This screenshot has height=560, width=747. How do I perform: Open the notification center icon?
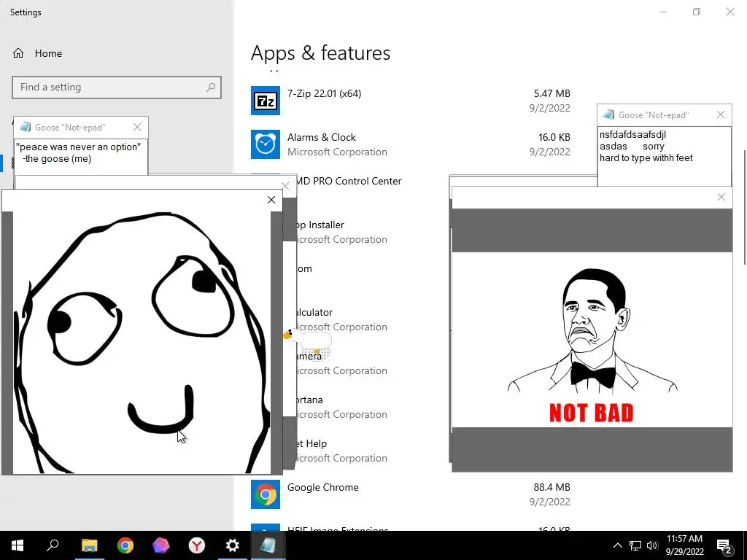(724, 546)
